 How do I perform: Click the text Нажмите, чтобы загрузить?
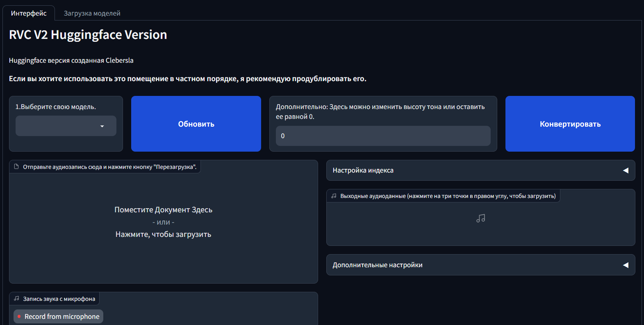164,234
